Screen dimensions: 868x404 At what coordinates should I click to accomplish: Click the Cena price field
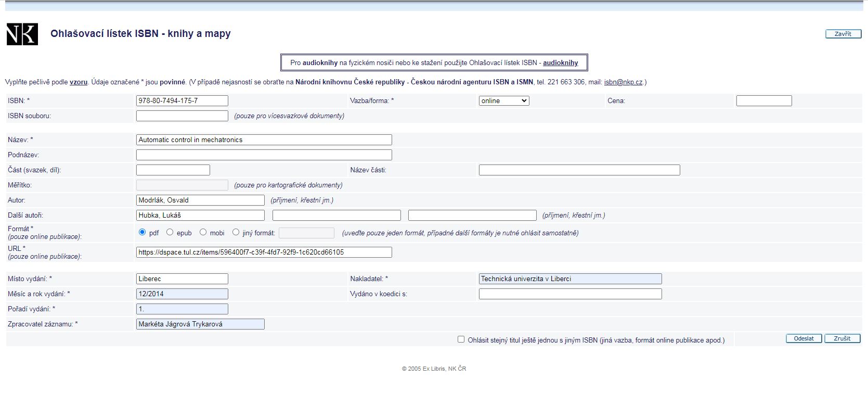point(763,101)
